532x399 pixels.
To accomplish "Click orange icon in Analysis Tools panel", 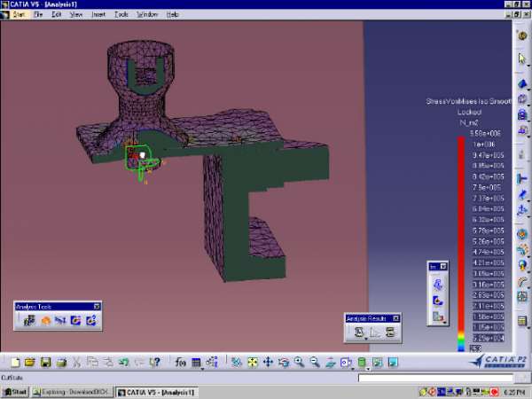I will tap(45, 320).
